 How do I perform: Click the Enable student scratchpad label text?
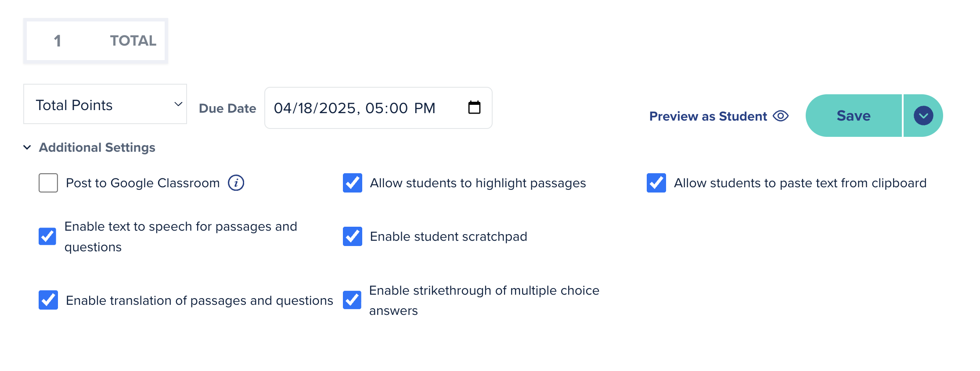pyautogui.click(x=448, y=236)
